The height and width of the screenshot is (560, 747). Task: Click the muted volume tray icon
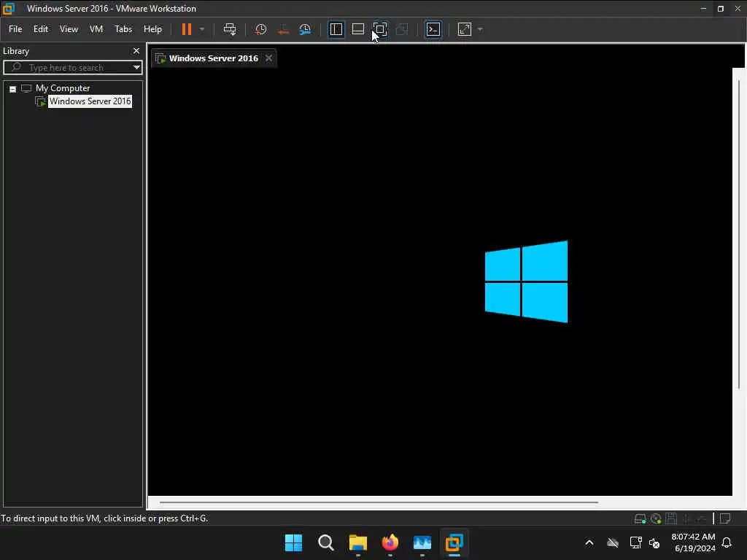(654, 543)
